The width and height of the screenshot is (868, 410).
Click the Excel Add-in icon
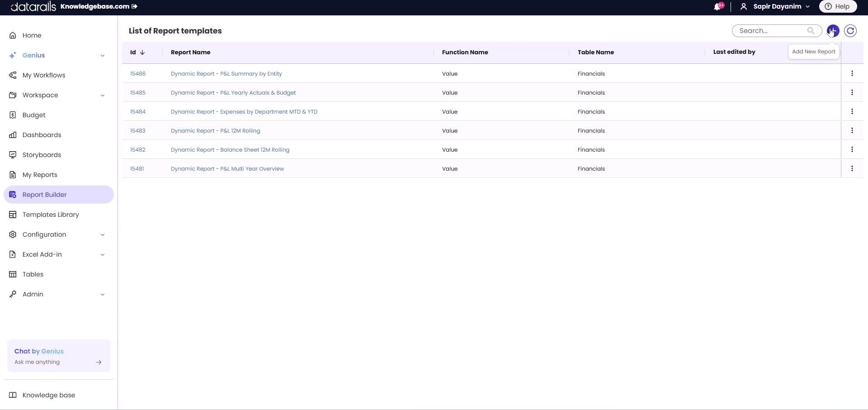13,254
